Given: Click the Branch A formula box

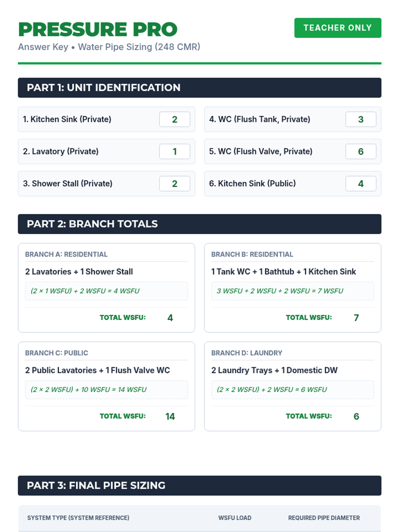Looking at the screenshot, I should 106,291.
